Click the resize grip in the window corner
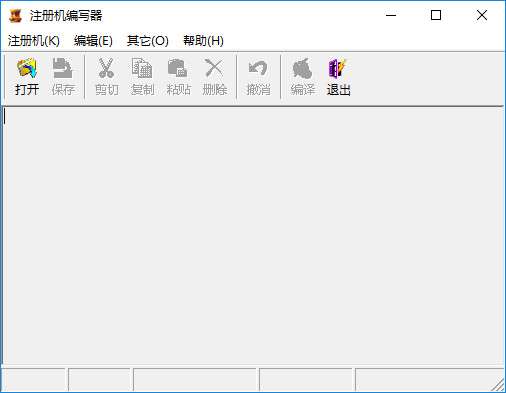This screenshot has height=393, width=506. tap(498, 385)
